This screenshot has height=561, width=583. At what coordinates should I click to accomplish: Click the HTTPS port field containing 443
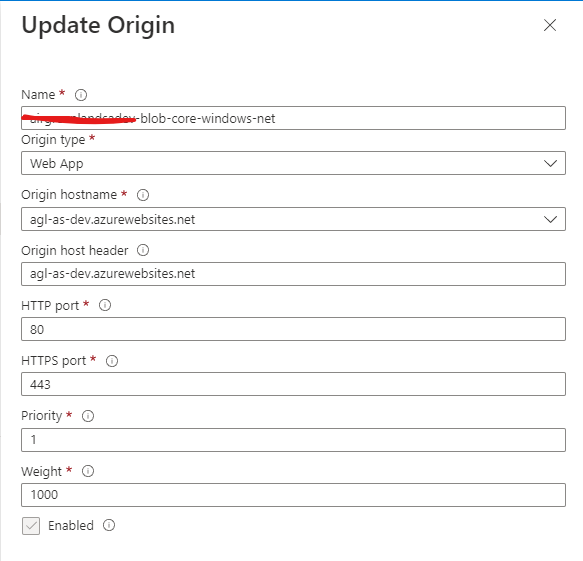(293, 384)
